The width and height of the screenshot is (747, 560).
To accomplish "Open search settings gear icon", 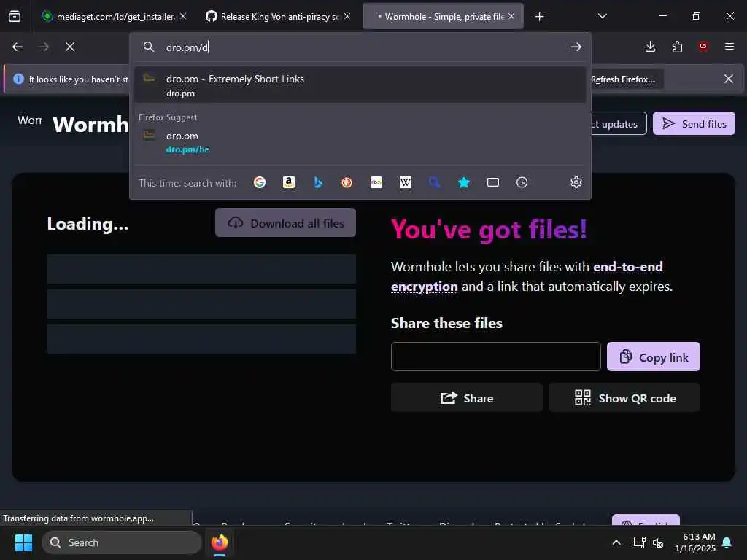I will [x=576, y=182].
